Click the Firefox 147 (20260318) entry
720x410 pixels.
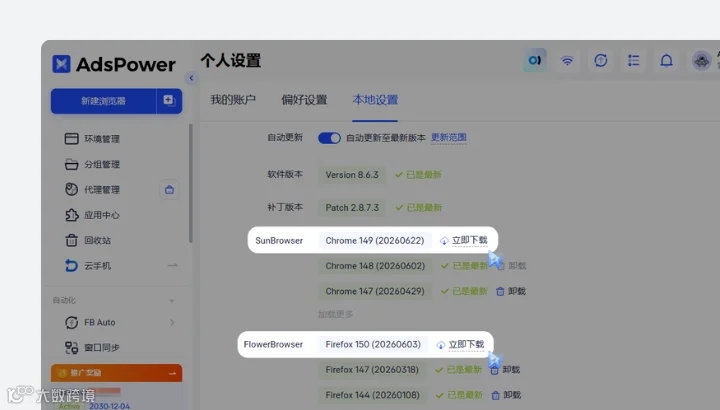coord(372,370)
